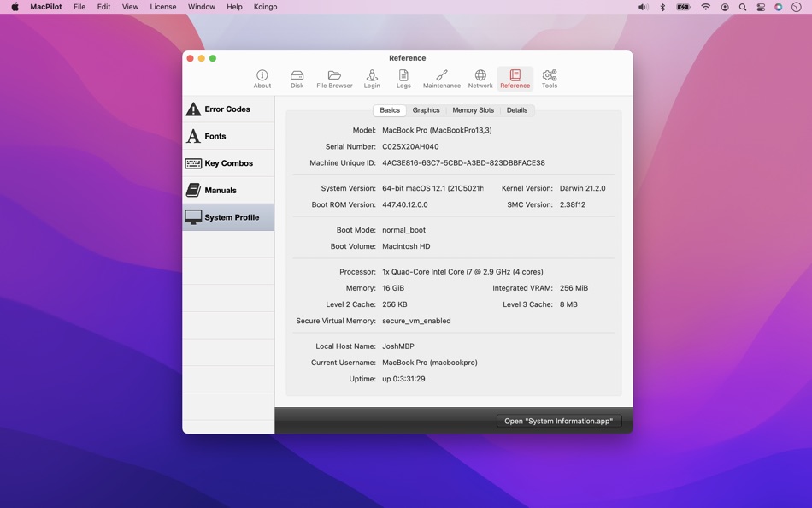Open Control Center icon
Viewport: 812px width, 508px height.
pos(761,7)
